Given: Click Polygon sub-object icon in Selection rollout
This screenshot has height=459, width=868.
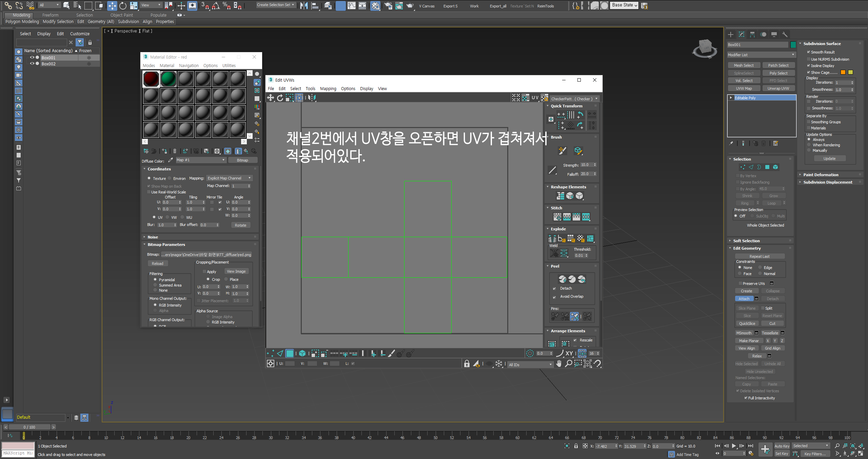Looking at the screenshot, I should 767,167.
